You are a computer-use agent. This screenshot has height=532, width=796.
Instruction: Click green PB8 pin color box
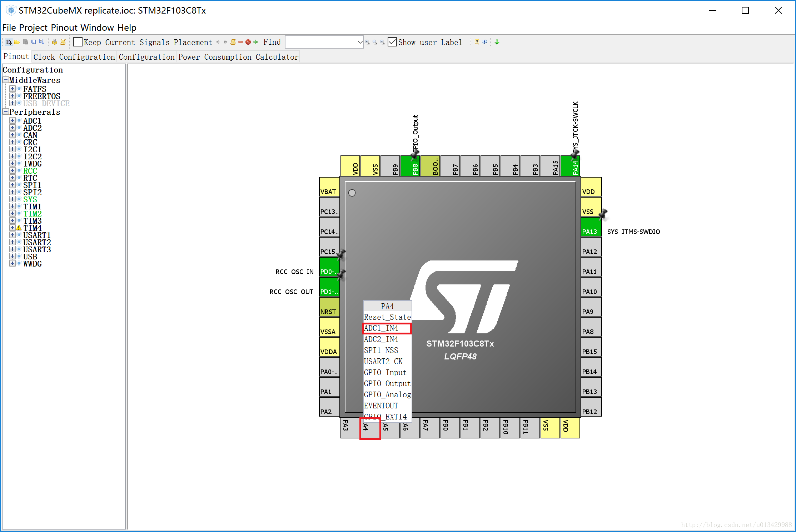coord(411,166)
